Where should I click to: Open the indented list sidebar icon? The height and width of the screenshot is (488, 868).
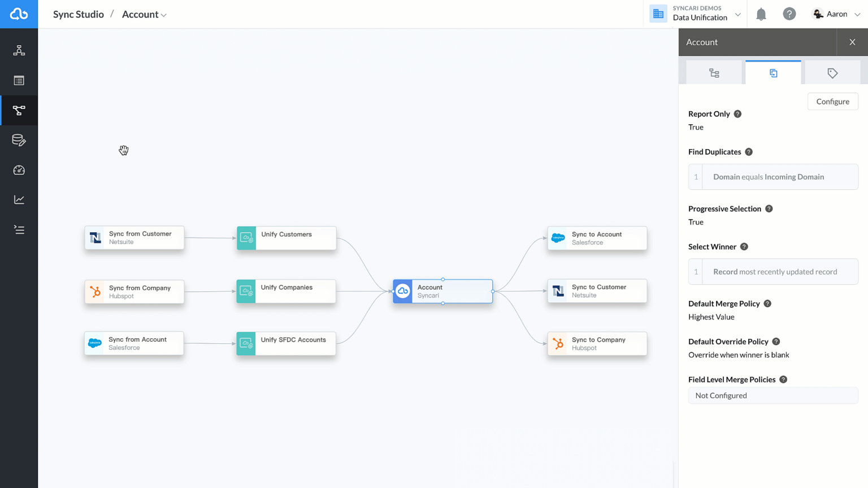click(19, 229)
